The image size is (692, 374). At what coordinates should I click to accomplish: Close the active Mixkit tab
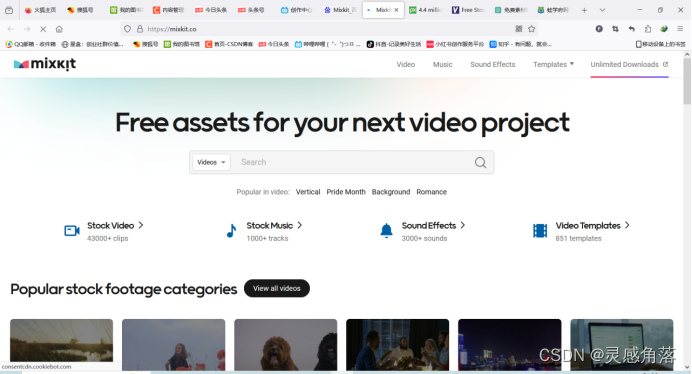pos(396,10)
